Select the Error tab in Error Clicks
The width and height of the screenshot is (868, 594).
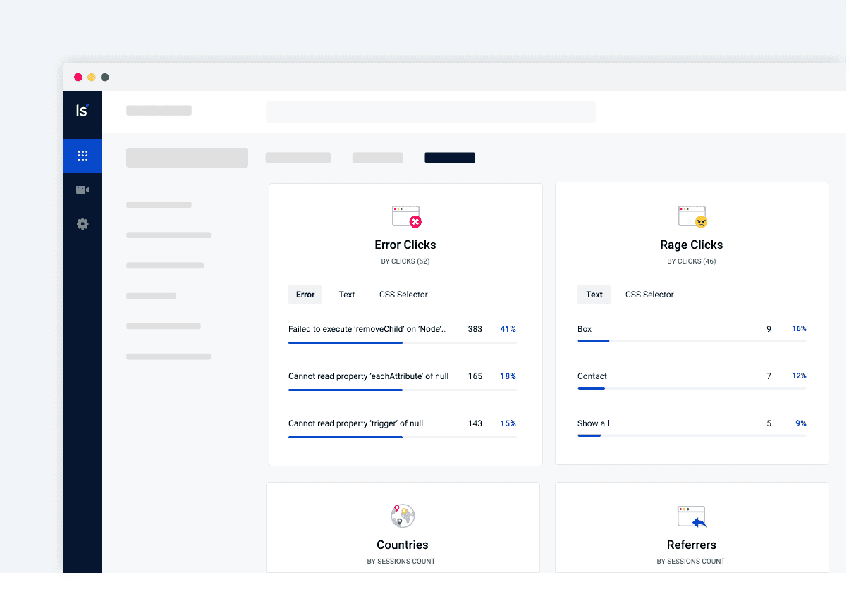(x=305, y=295)
